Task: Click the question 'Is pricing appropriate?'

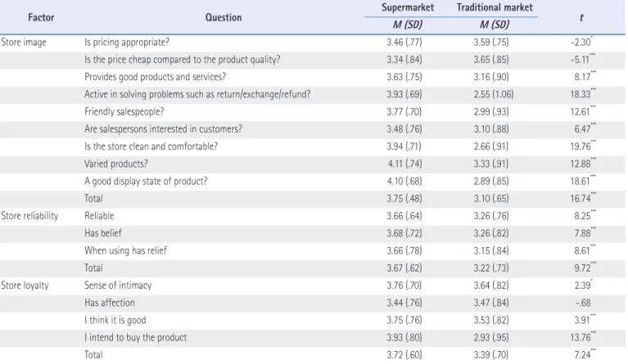Action: [x=127, y=42]
